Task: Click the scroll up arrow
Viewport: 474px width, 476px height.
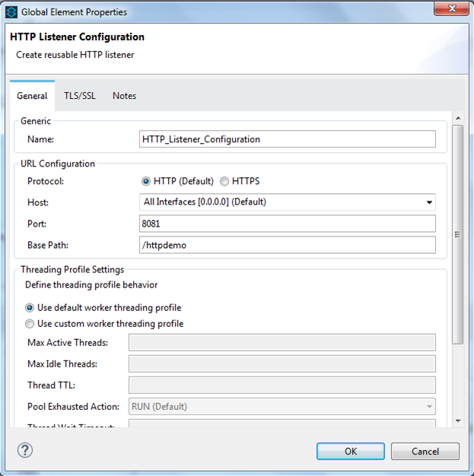Action: click(x=457, y=119)
